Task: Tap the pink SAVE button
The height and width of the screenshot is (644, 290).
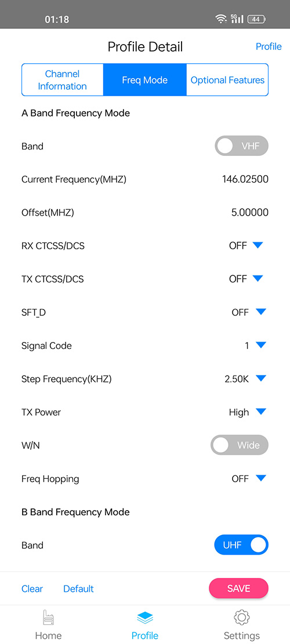Action: (238, 588)
